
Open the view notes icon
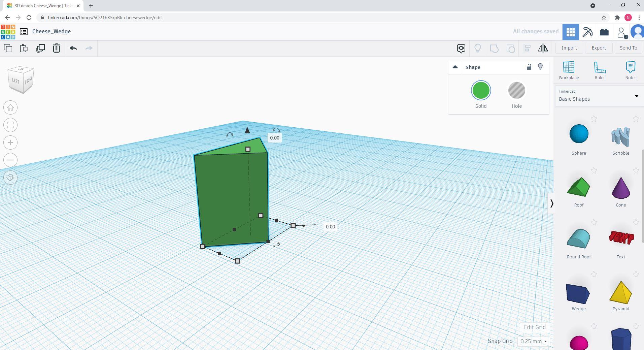(x=461, y=48)
